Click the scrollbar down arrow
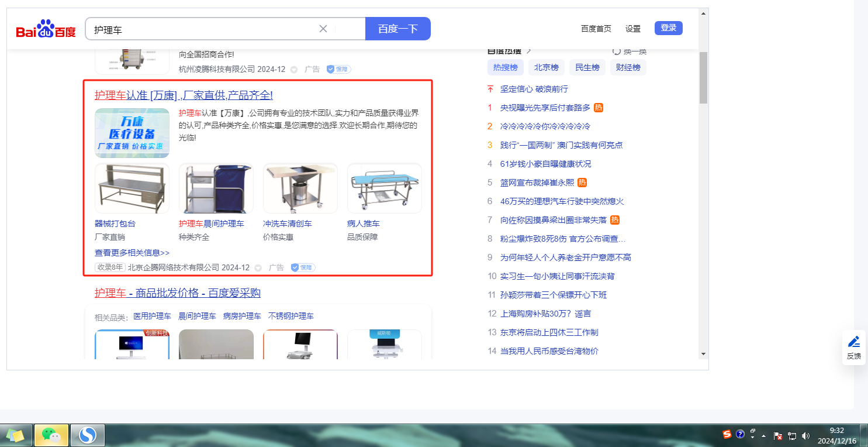Image resolution: width=868 pixels, height=447 pixels. point(703,353)
